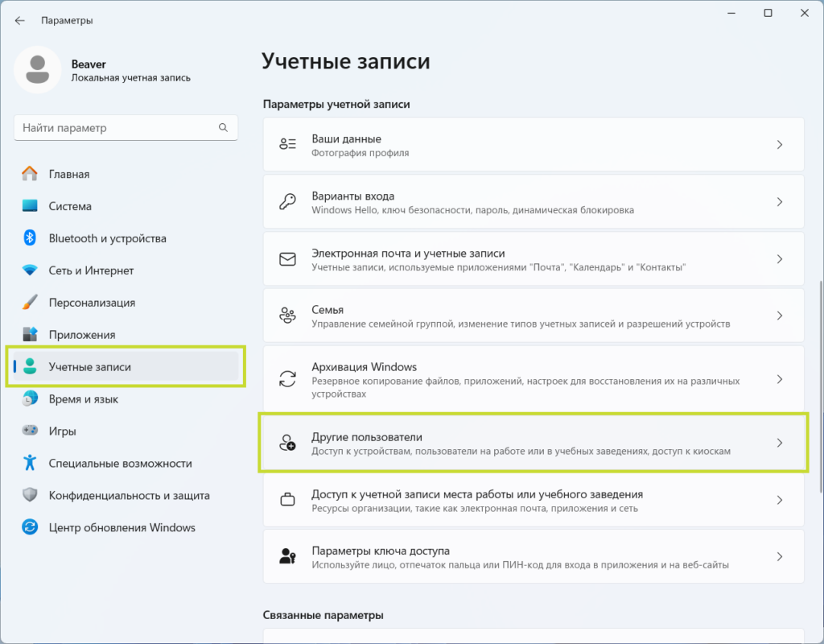Click the Локальная учетная запись text

[x=131, y=78]
